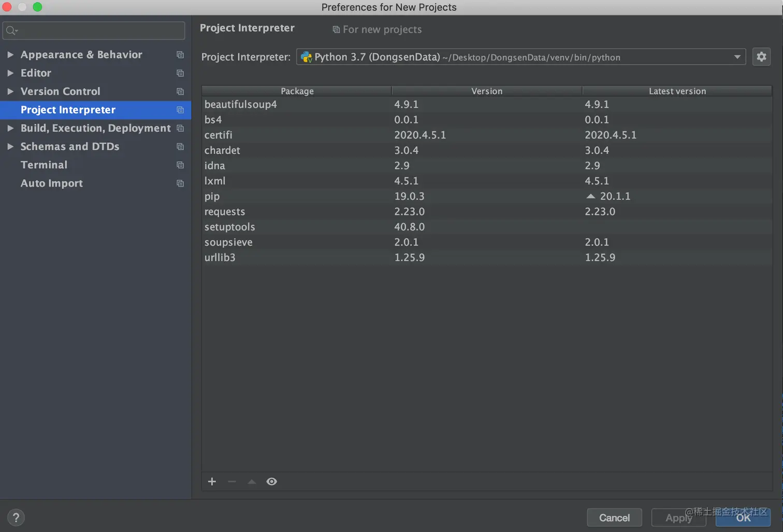Select the chardet package row
Screen dimensions: 783x532
pyautogui.click(x=487, y=150)
